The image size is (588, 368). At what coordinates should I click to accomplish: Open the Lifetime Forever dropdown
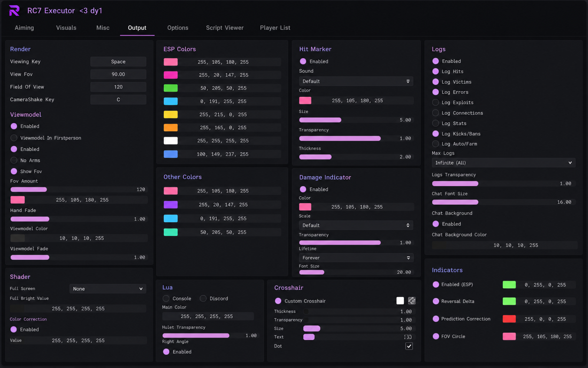tap(356, 257)
